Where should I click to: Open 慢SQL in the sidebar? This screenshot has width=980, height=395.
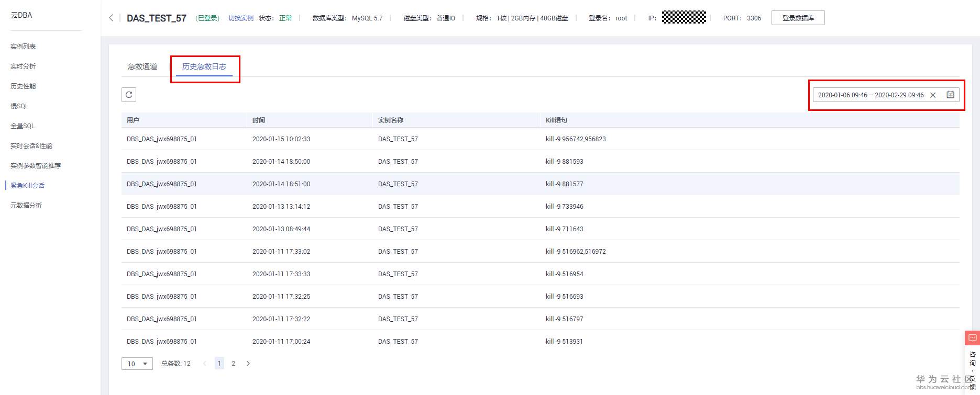tap(19, 106)
